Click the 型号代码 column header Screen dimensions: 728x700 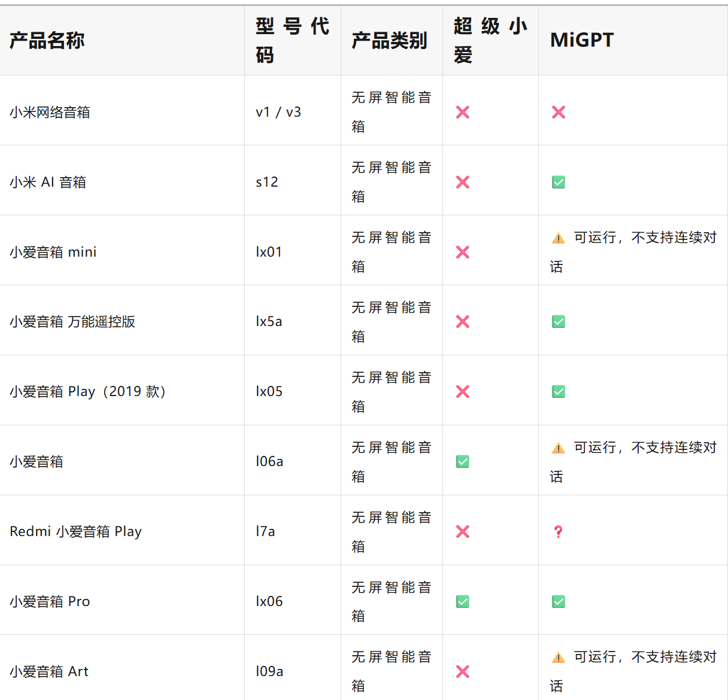coord(292,40)
